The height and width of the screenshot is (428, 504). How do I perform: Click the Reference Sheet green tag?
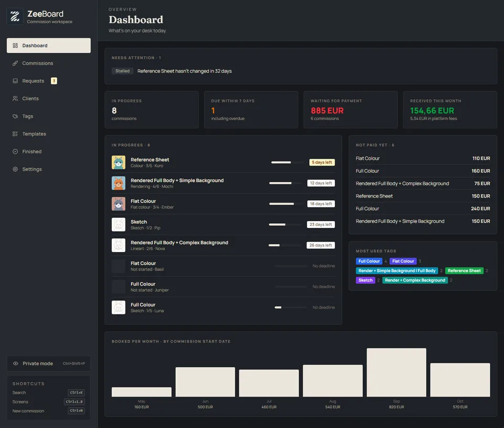click(464, 271)
